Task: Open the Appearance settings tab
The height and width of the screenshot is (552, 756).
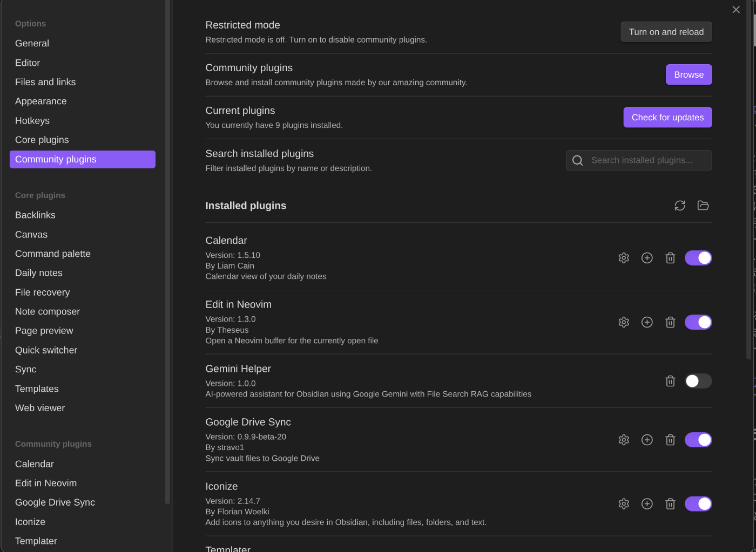Action: pyautogui.click(x=41, y=101)
